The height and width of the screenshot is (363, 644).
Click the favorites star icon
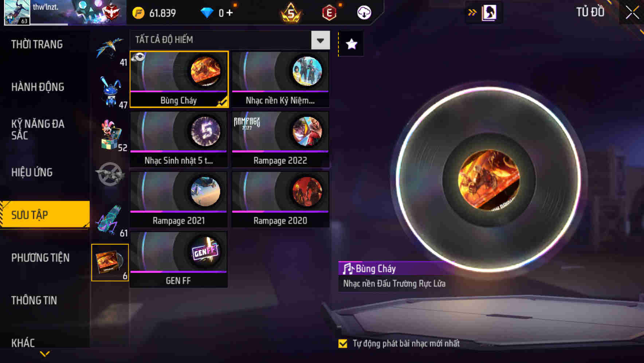(351, 44)
